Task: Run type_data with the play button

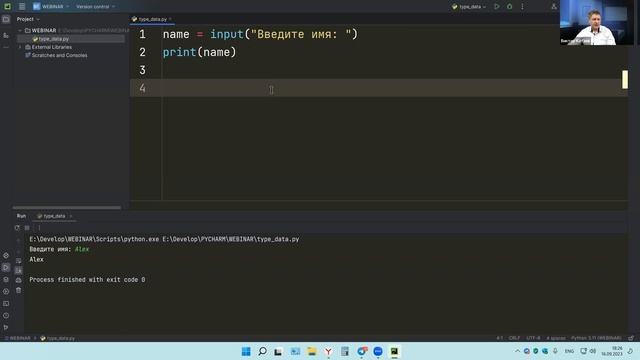Action: pos(497,7)
